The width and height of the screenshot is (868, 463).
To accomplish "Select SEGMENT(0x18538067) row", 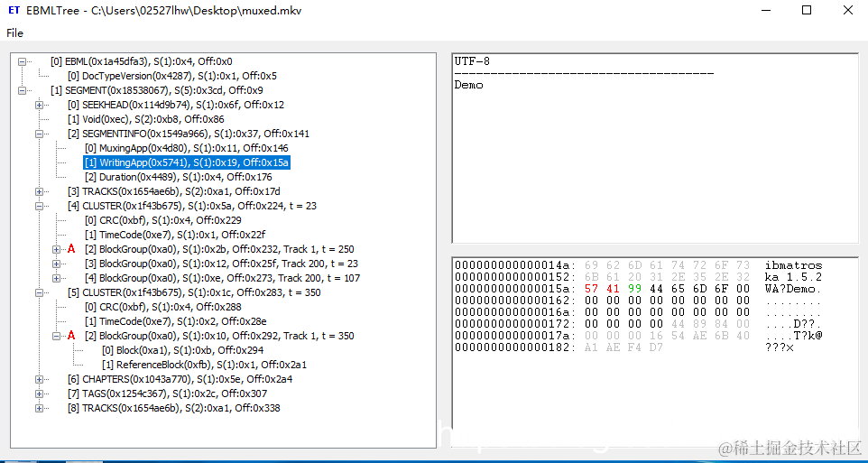I will pos(156,90).
